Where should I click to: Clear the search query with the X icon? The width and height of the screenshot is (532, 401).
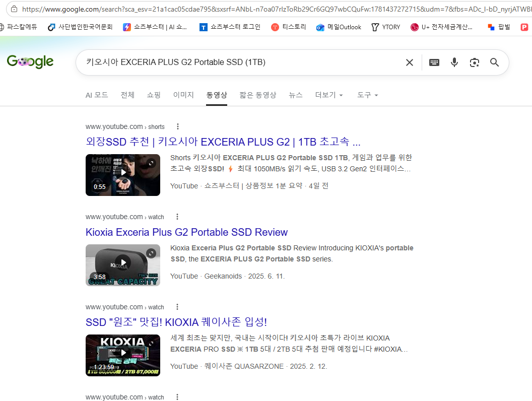410,62
